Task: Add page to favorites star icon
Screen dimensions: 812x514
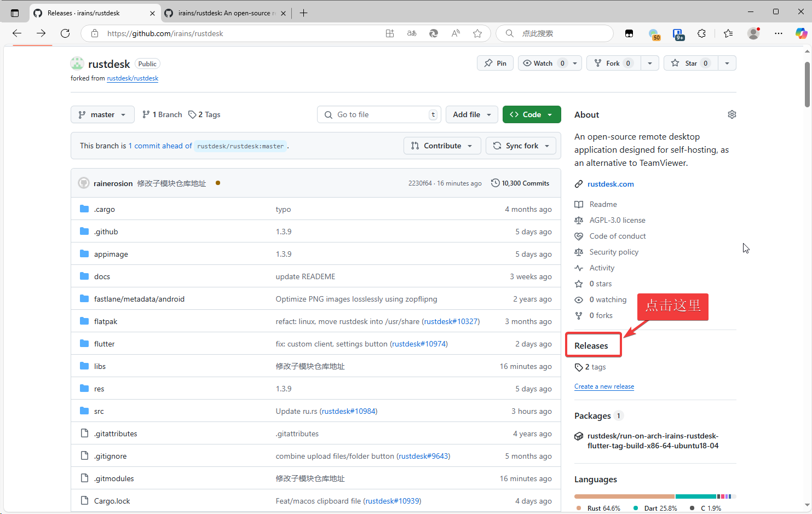Action: tap(477, 33)
